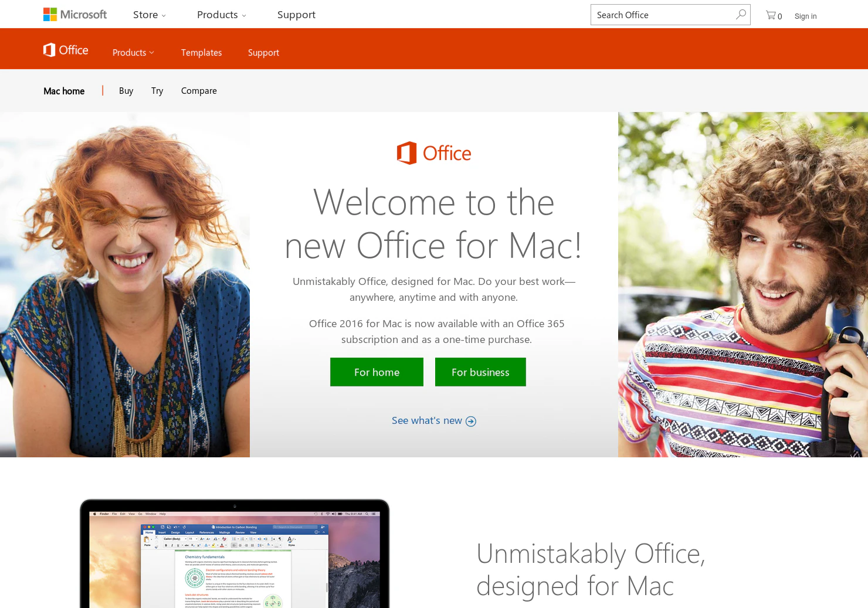Viewport: 868px width, 608px height.
Task: Open the Products dropdown in the Office bar
Action: click(133, 52)
